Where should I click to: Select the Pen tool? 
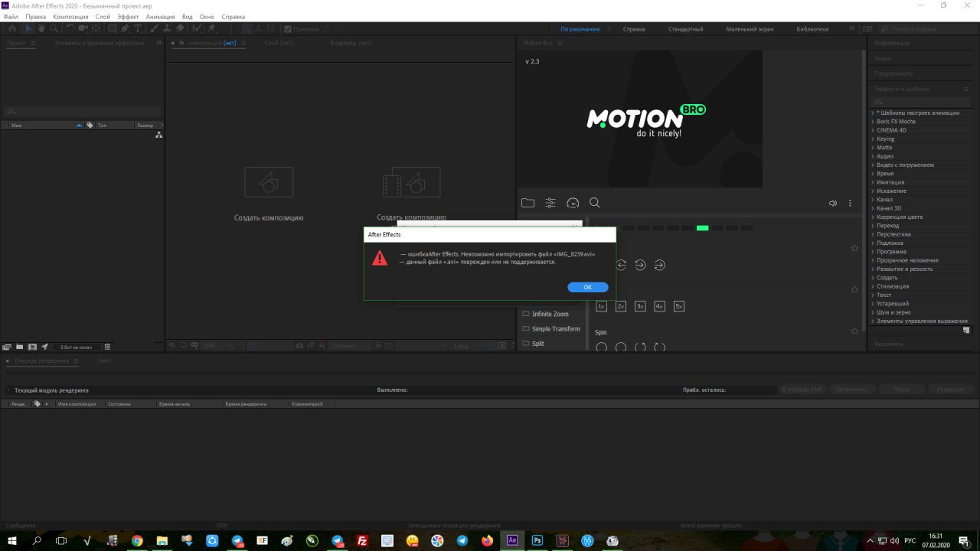(x=126, y=28)
